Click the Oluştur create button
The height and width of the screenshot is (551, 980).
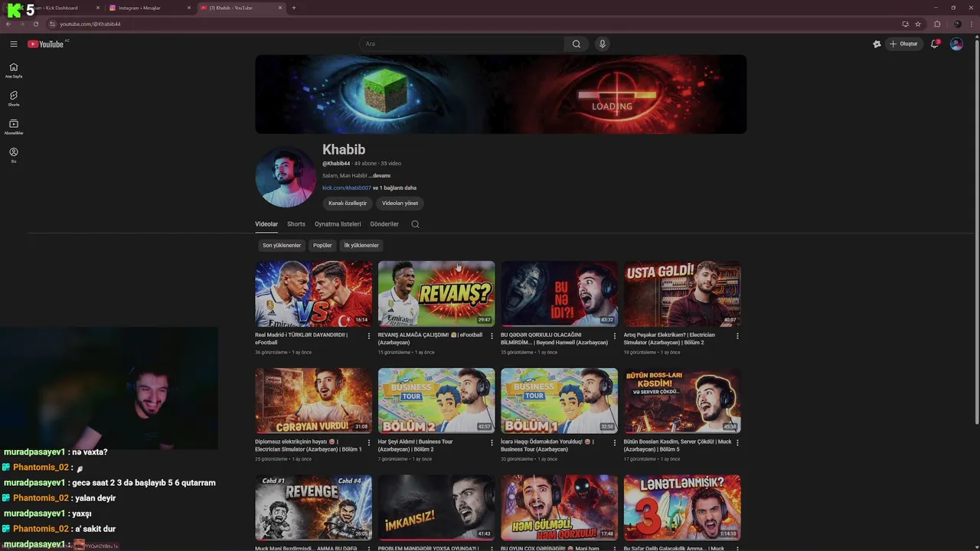point(904,44)
